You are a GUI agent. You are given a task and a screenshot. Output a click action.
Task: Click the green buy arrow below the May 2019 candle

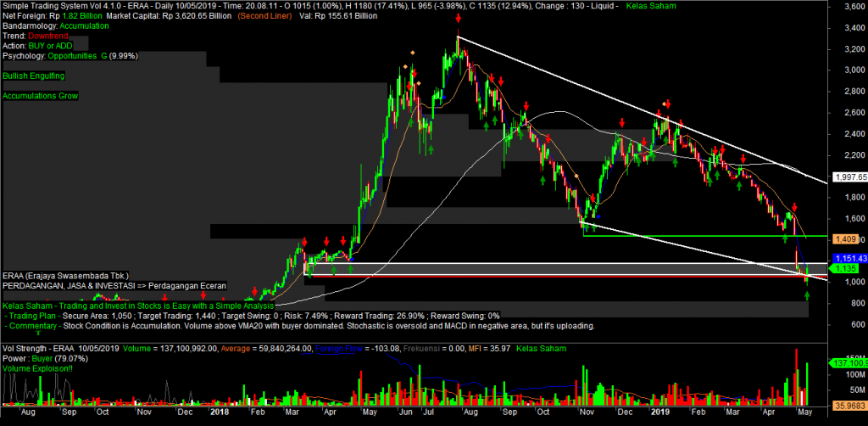pos(806,295)
